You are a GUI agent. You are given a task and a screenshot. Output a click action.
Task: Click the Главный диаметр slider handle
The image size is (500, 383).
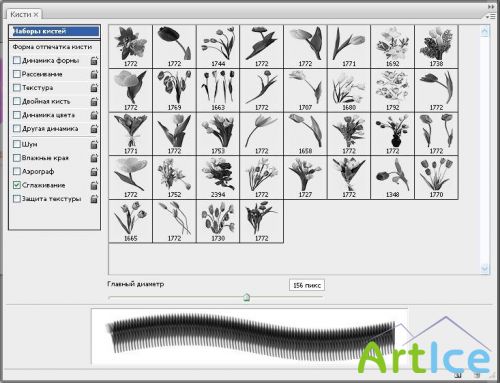tap(246, 297)
